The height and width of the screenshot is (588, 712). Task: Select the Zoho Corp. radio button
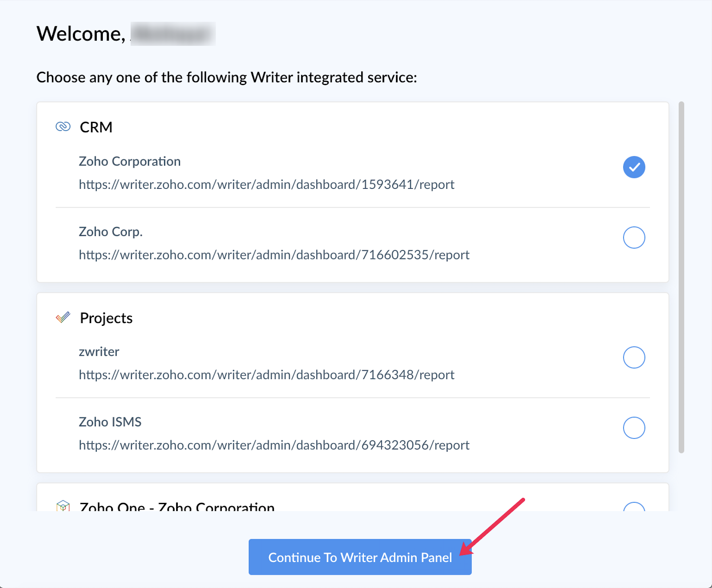[x=634, y=238]
